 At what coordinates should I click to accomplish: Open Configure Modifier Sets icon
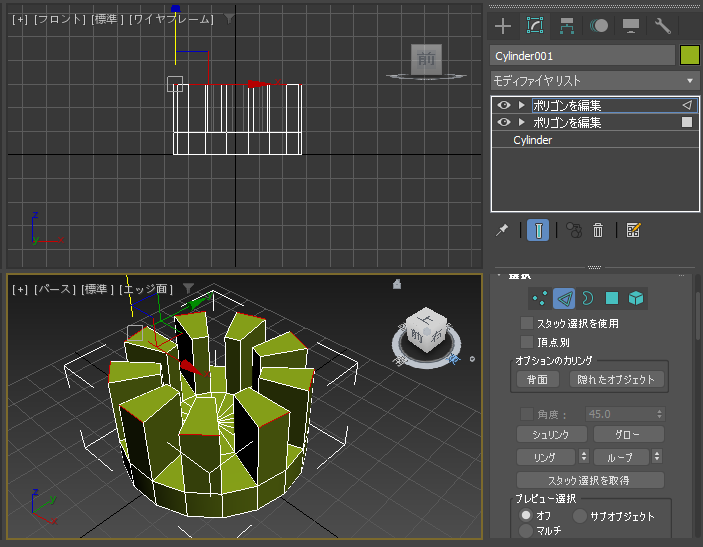634,230
